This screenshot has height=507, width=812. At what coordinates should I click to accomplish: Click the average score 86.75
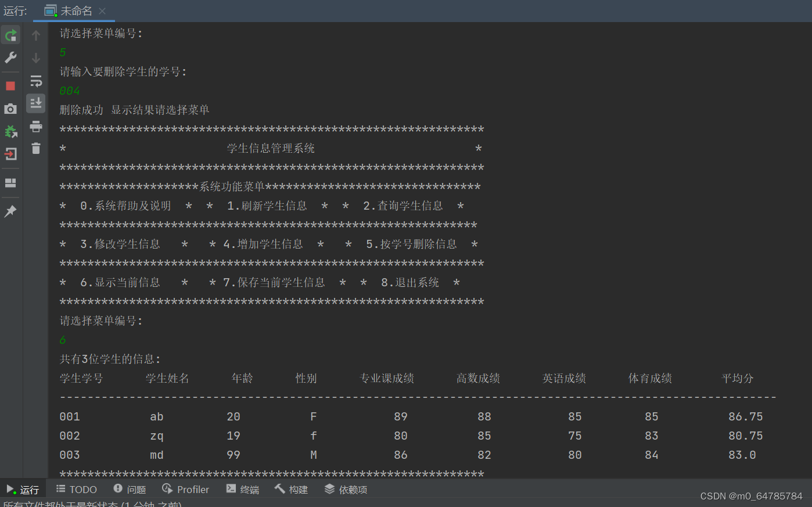tap(746, 416)
